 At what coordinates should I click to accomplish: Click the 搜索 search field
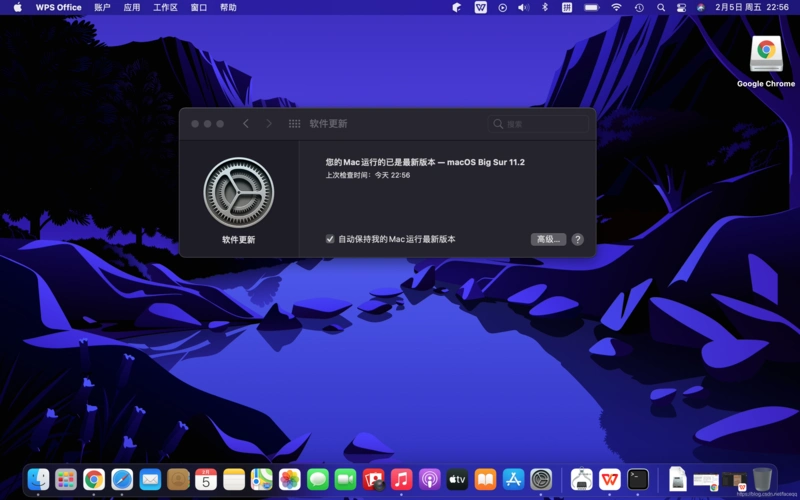click(x=538, y=123)
